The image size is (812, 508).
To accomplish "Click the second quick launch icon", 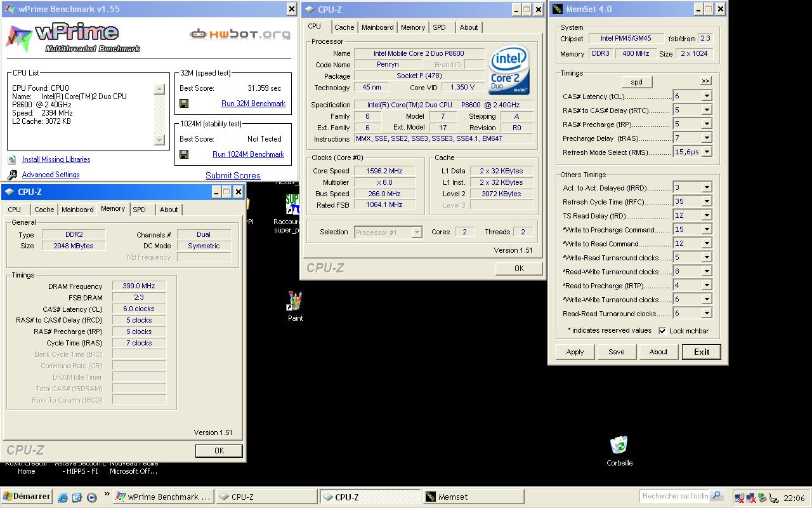I will (x=77, y=497).
